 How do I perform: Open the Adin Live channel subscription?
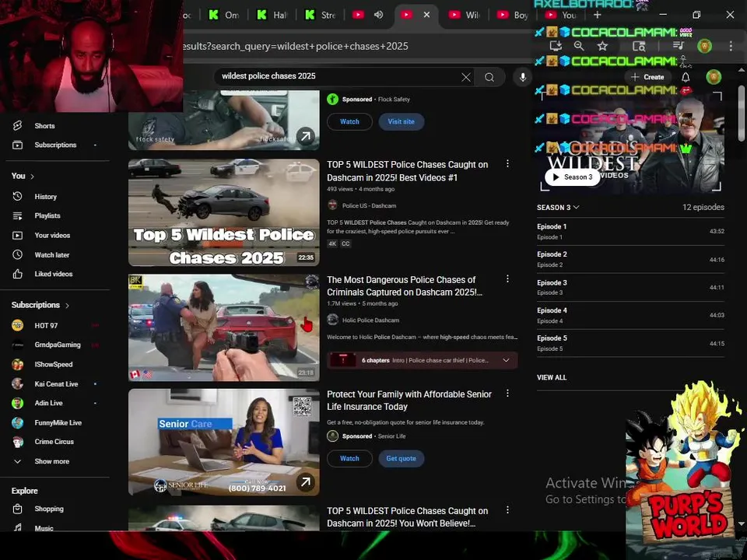point(48,403)
